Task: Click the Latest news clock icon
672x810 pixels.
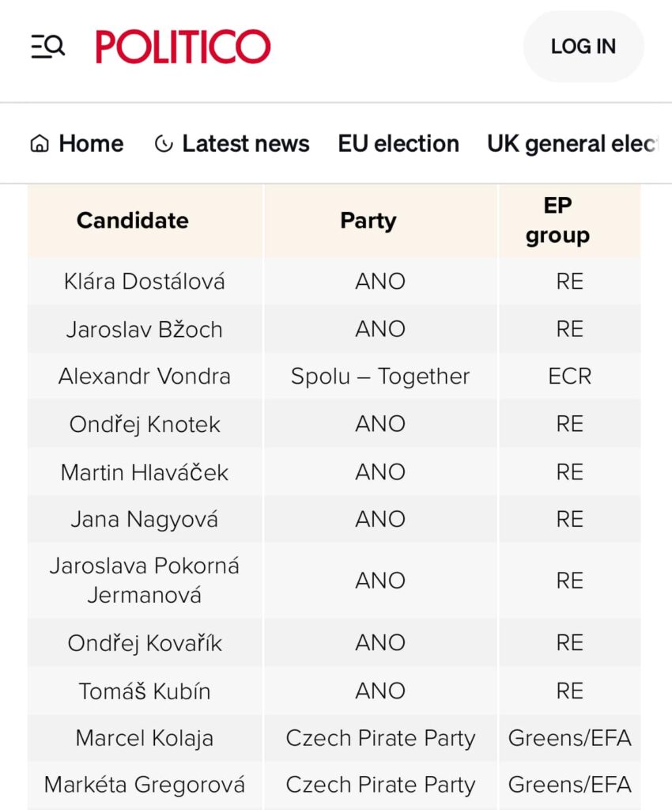Action: pyautogui.click(x=164, y=144)
